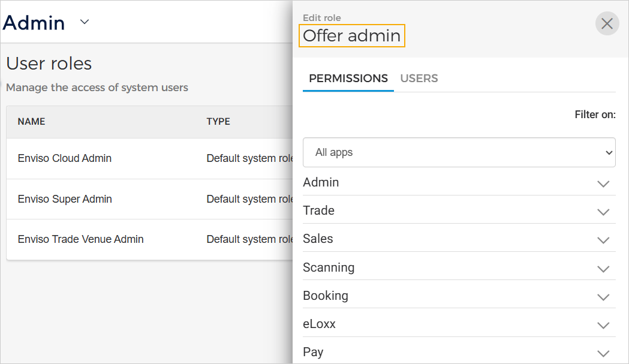Open the Enviso Cloud Admin role
629x364 pixels.
coord(65,158)
